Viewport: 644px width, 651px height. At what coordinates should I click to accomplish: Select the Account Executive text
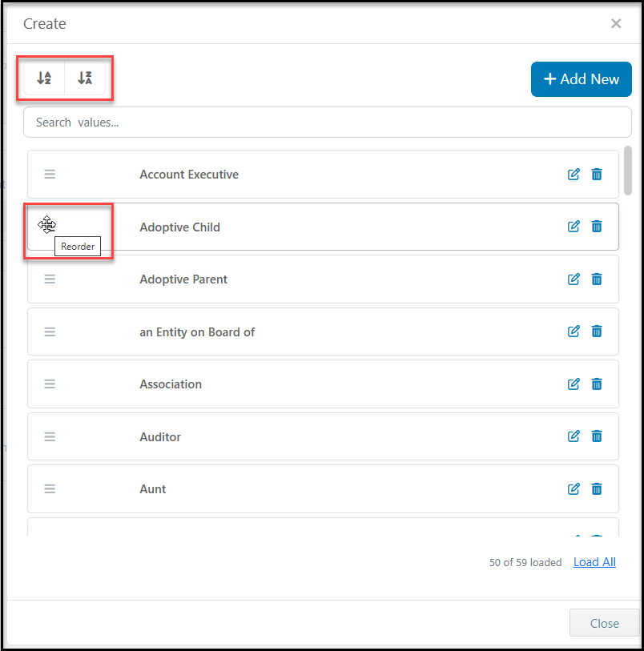click(x=189, y=175)
